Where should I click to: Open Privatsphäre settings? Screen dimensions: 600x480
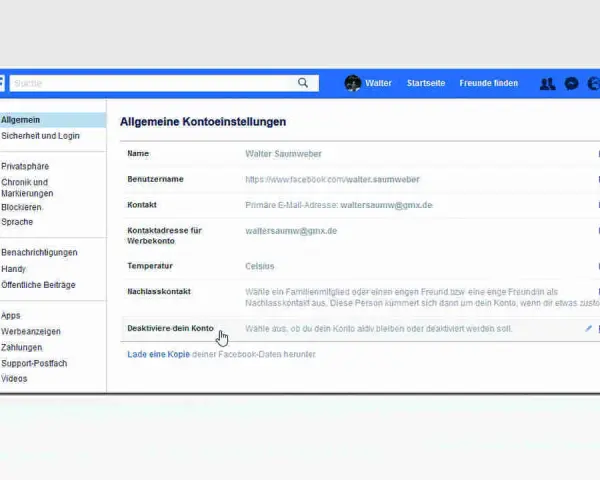click(25, 166)
